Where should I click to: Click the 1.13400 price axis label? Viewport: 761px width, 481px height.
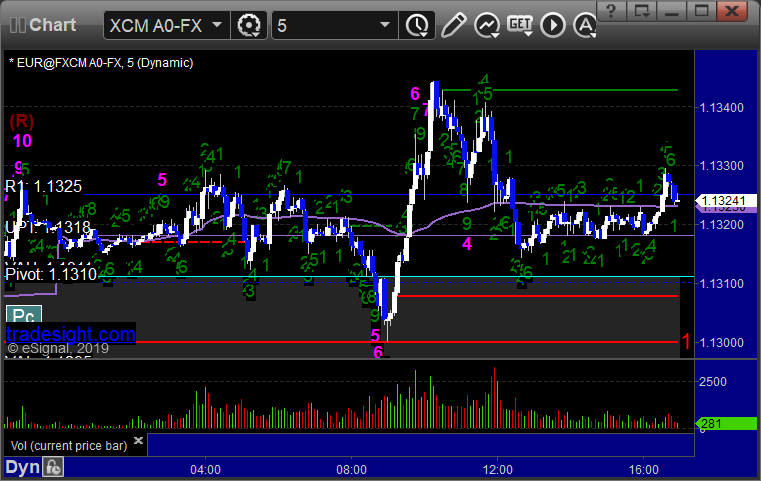722,107
